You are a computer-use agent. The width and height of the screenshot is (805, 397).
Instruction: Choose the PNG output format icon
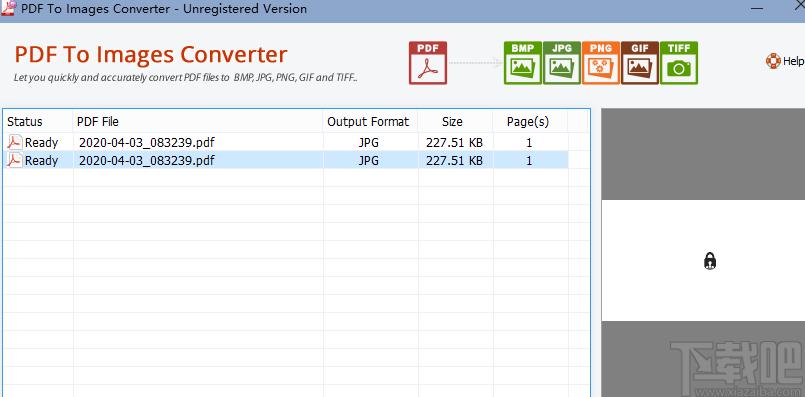point(601,63)
